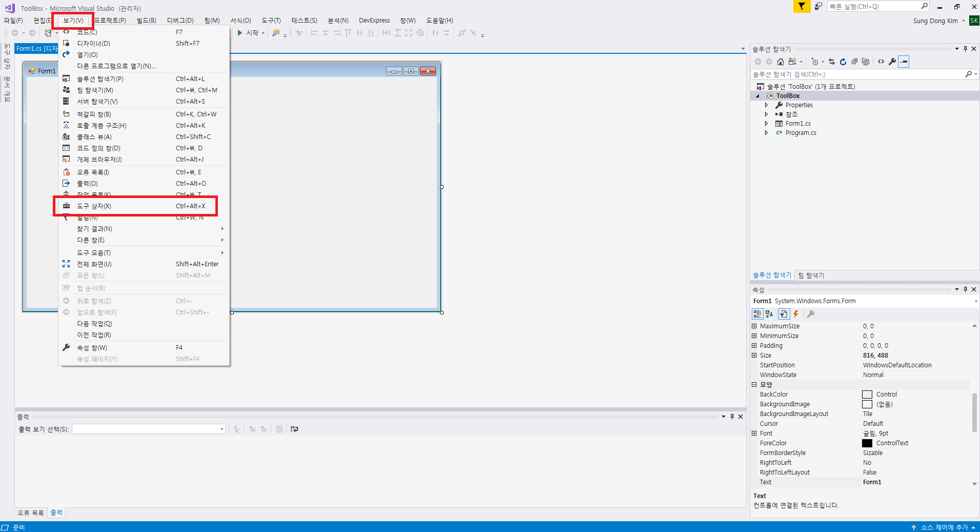Click the Solution Explorer search field
Image resolution: width=980 pixels, height=532 pixels.
click(857, 74)
